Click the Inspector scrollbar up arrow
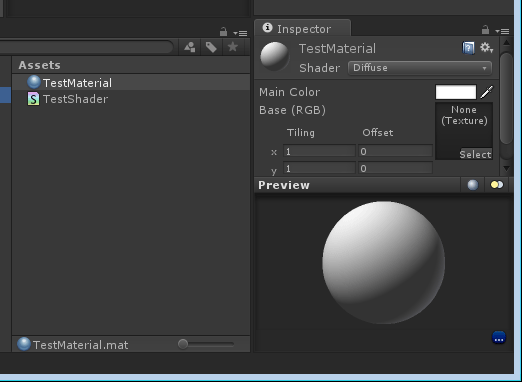The height and width of the screenshot is (382, 522). click(x=506, y=43)
